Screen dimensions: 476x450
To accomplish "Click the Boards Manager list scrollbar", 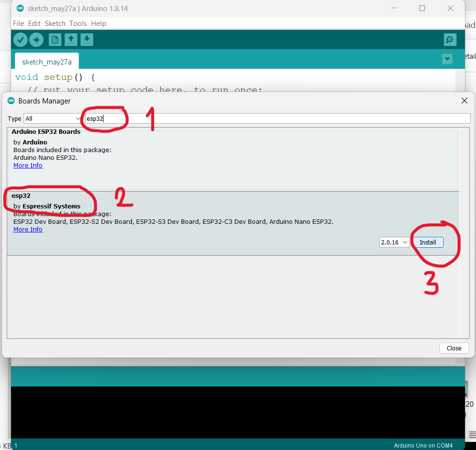I will click(464, 233).
